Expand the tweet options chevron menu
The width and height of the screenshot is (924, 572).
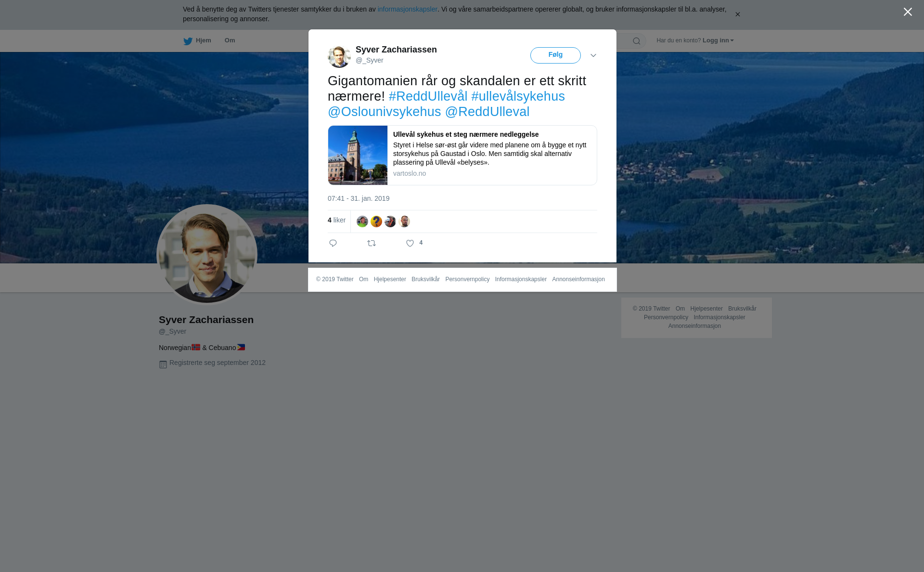pos(593,55)
